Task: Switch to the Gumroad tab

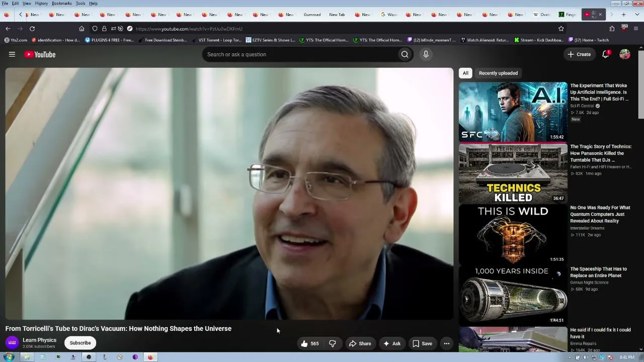Action: pos(312,15)
